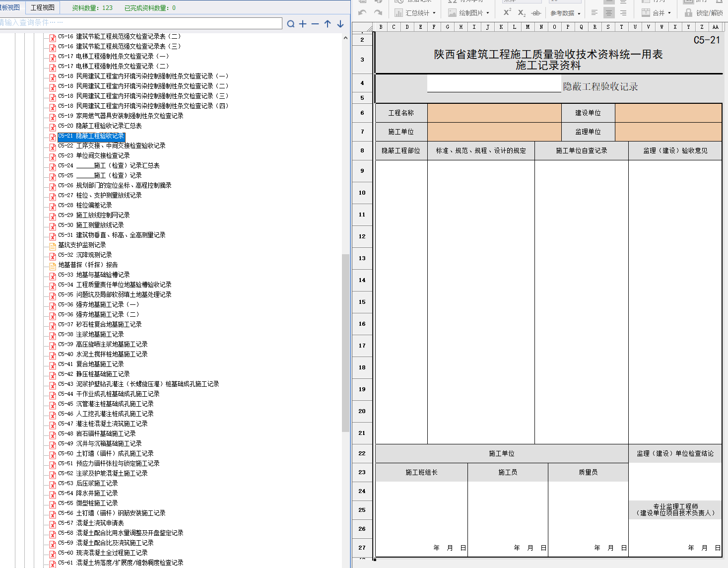728x568 pixels.
Task: Click the undo arrow icon
Action: point(362,12)
